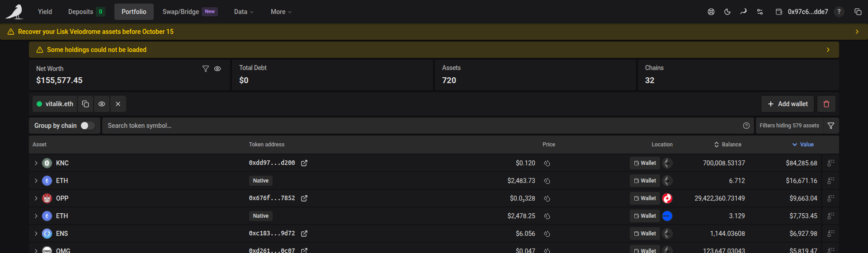Click the Add wallet button
This screenshot has height=253, width=868.
tap(788, 104)
